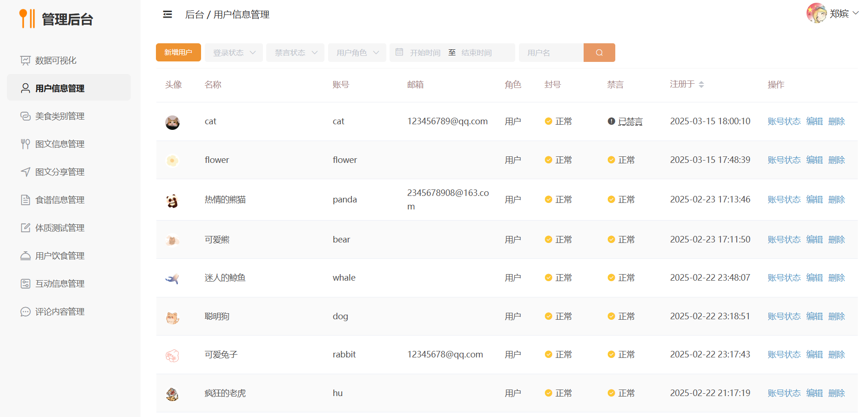Screen dimensions: 868x417
Task: Click the panda user's avatar
Action: point(173,201)
